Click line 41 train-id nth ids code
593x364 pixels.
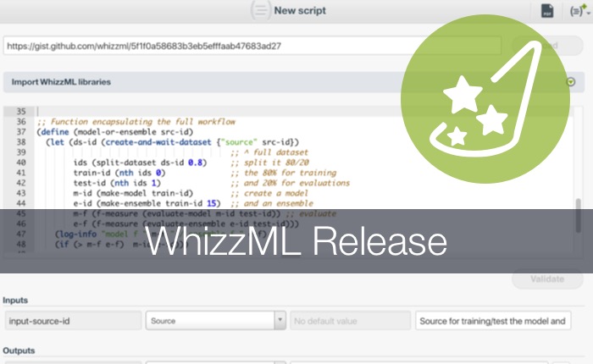119,173
